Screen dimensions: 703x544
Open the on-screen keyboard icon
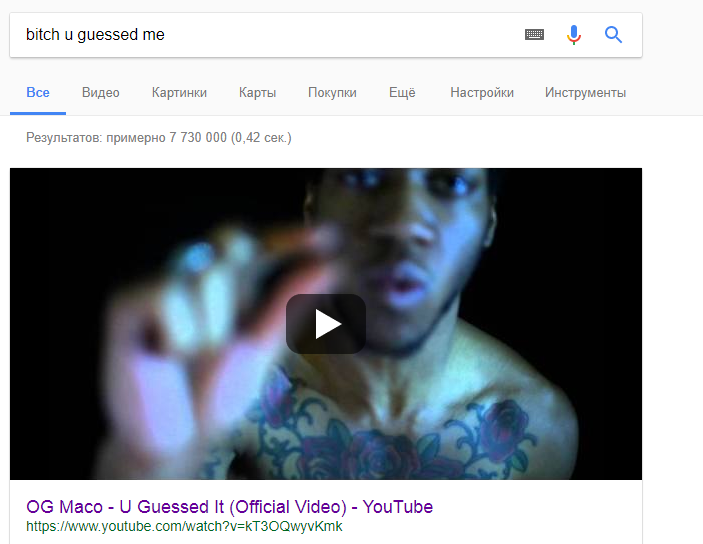coord(534,35)
